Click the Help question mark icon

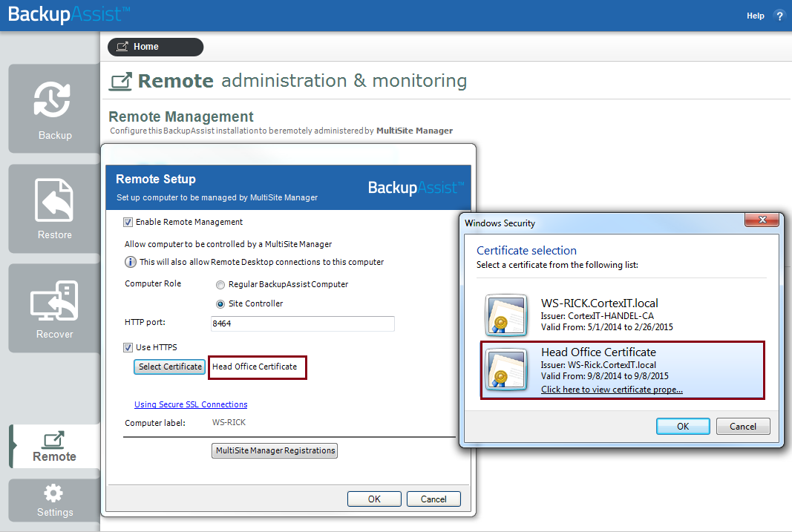(x=779, y=16)
